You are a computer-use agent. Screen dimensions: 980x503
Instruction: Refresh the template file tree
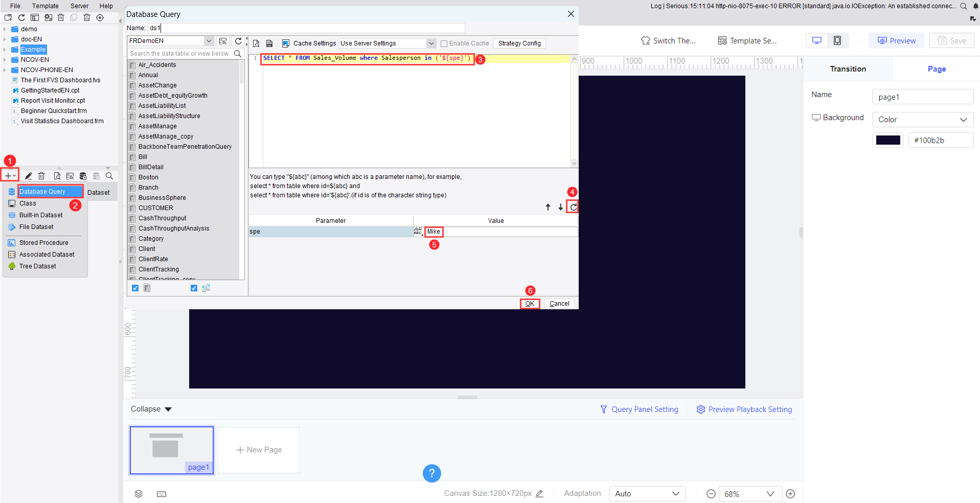(21, 17)
